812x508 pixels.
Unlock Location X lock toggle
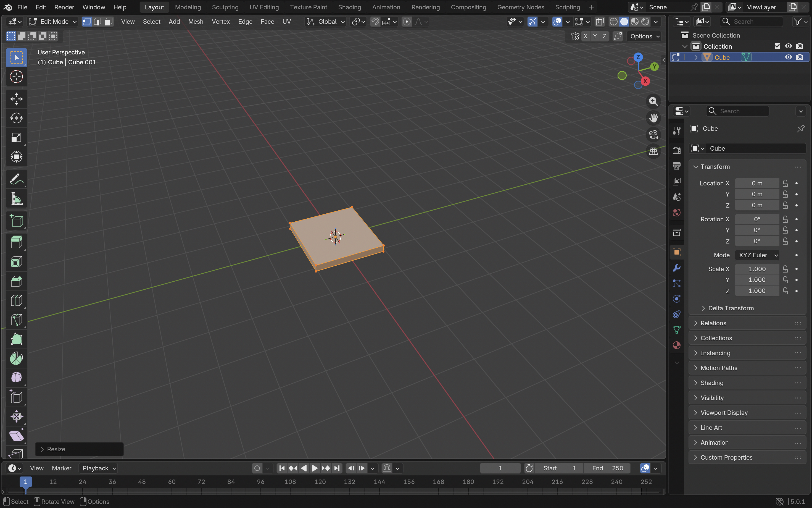click(785, 184)
